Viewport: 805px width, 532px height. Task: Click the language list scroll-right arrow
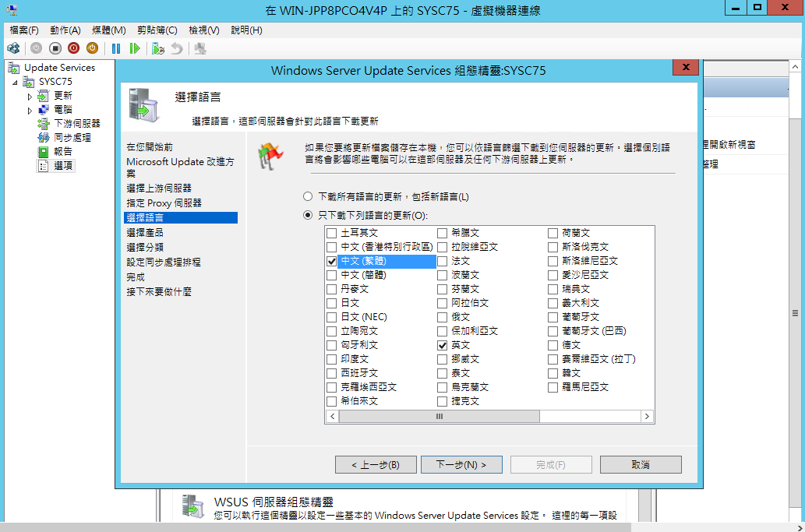(x=647, y=417)
